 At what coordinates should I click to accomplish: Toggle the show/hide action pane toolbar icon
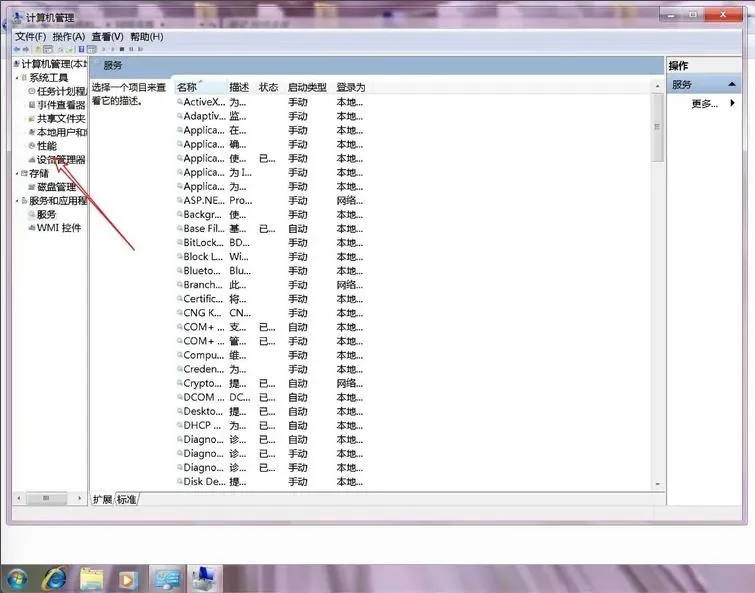coord(91,49)
